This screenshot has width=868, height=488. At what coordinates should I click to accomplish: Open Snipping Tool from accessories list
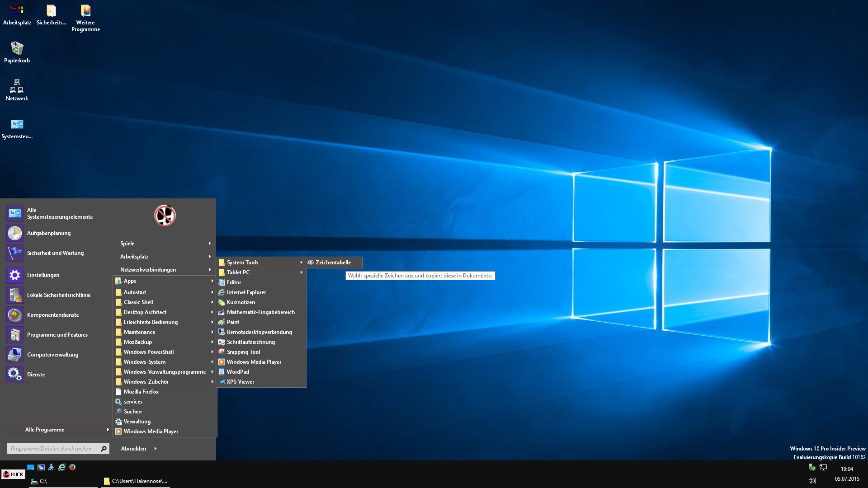[x=243, y=352]
